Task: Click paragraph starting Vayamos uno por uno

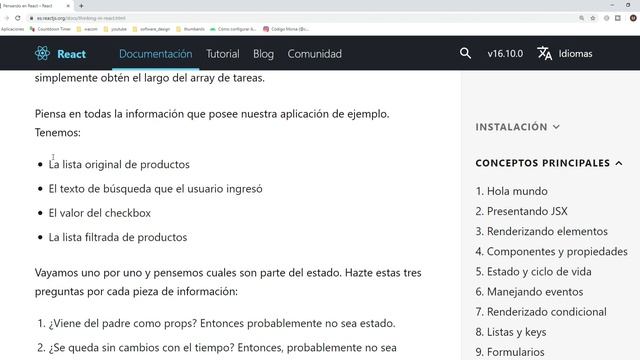Action: [228, 282]
